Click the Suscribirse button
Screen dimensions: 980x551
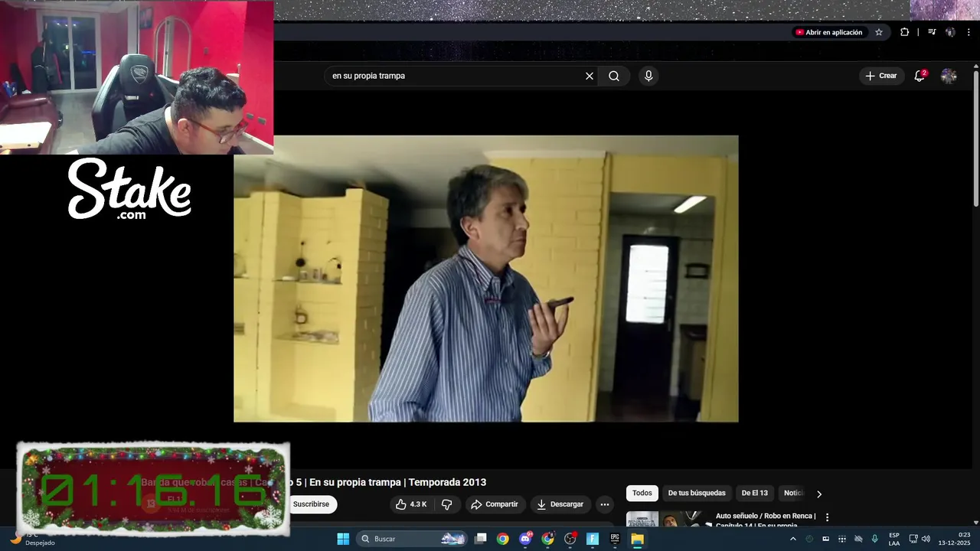312,504
